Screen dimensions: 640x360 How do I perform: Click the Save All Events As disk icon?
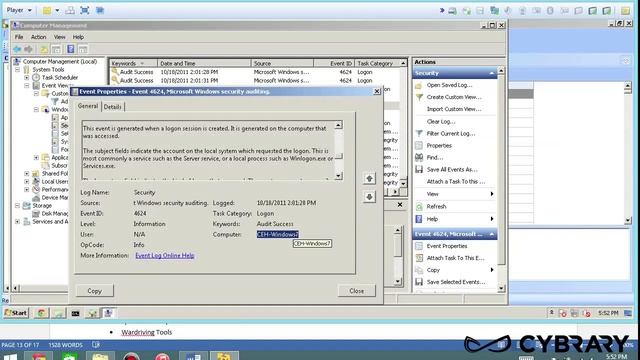coord(419,169)
